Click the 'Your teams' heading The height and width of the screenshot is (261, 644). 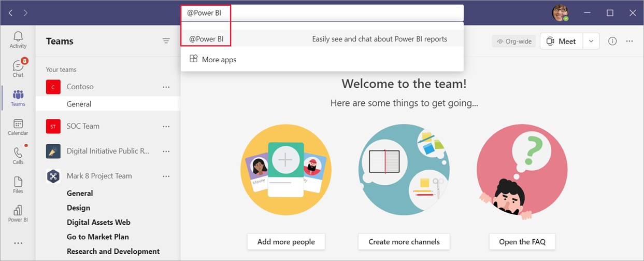point(61,70)
